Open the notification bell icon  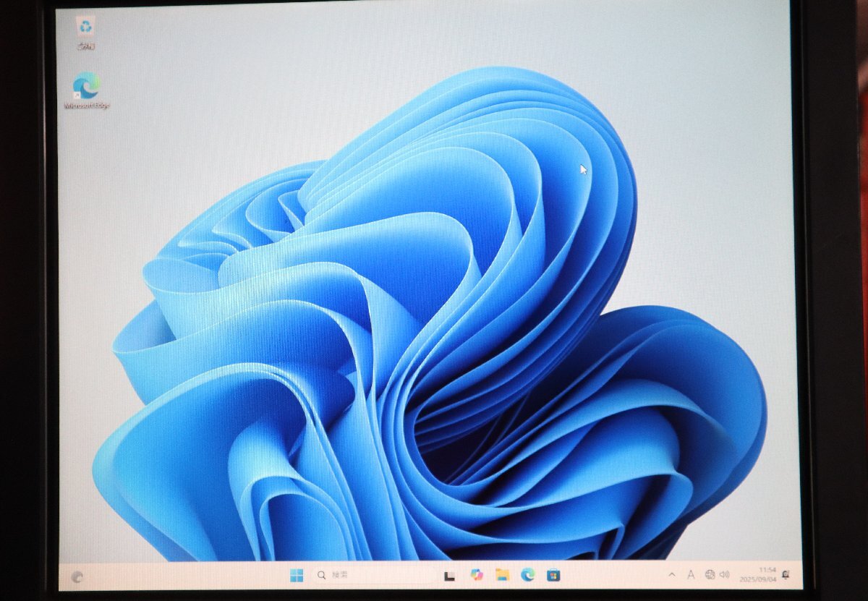[x=786, y=574]
